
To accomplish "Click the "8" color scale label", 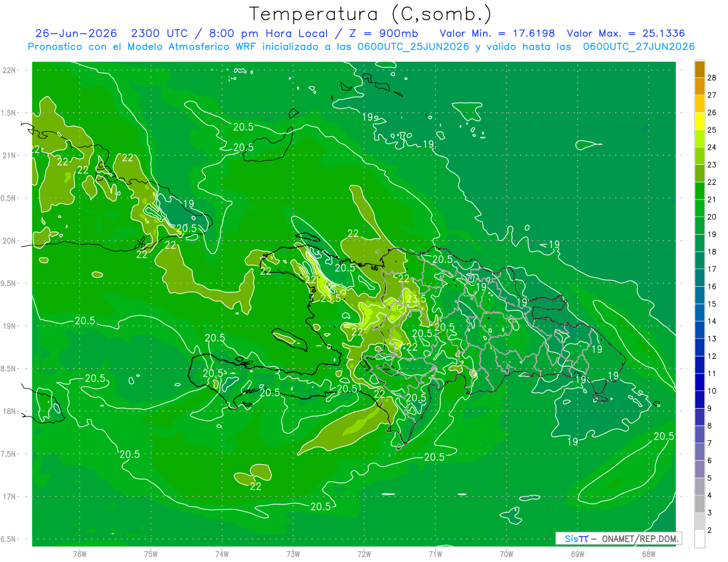I will (x=710, y=426).
